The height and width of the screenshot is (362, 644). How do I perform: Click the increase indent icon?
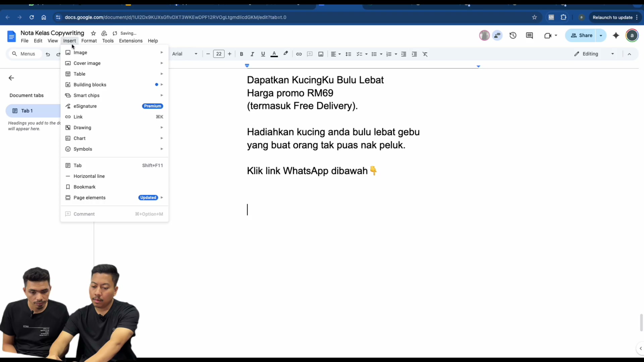414,54
